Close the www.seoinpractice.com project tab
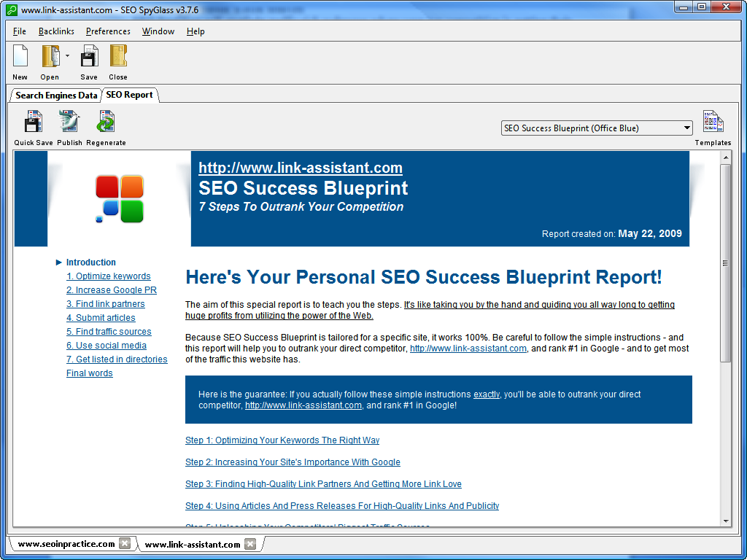Viewport: 747px width, 560px height. pos(124,544)
